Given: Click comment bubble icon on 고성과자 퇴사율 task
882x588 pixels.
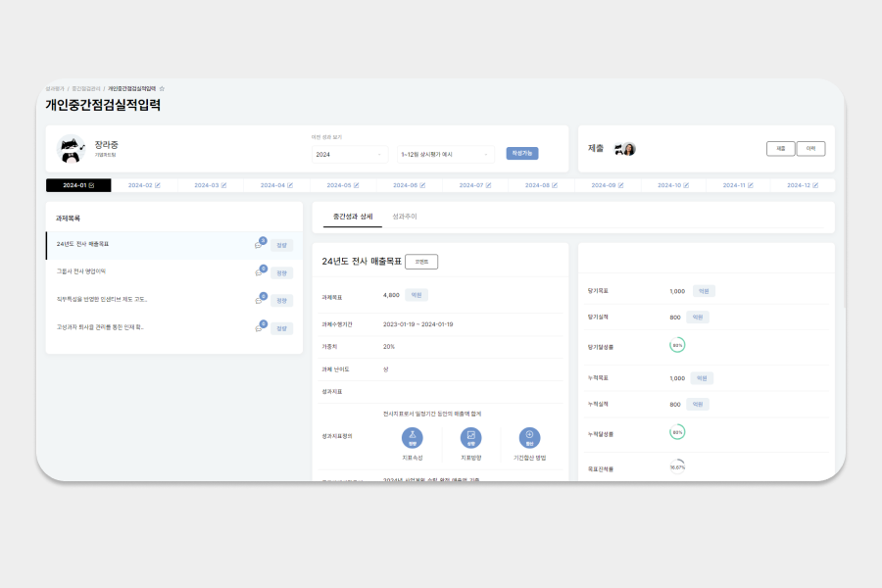Looking at the screenshot, I should point(259,327).
